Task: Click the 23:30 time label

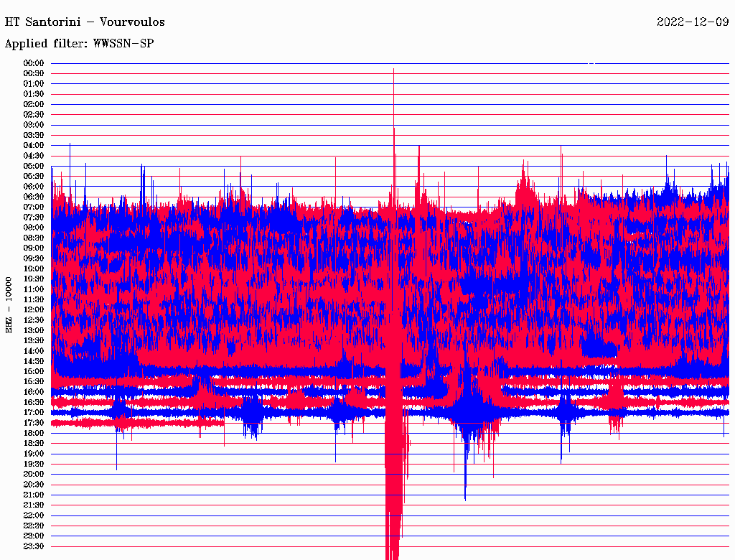Action: [34, 546]
